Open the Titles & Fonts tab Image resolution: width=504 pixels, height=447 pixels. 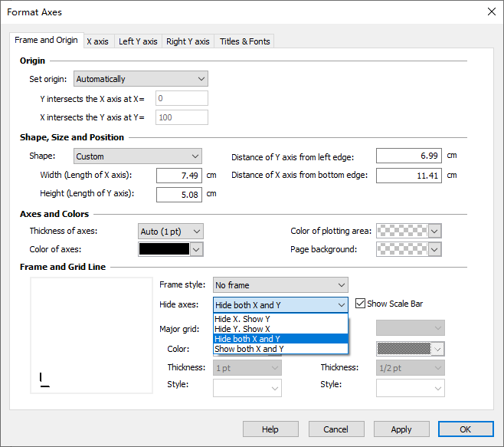click(244, 41)
